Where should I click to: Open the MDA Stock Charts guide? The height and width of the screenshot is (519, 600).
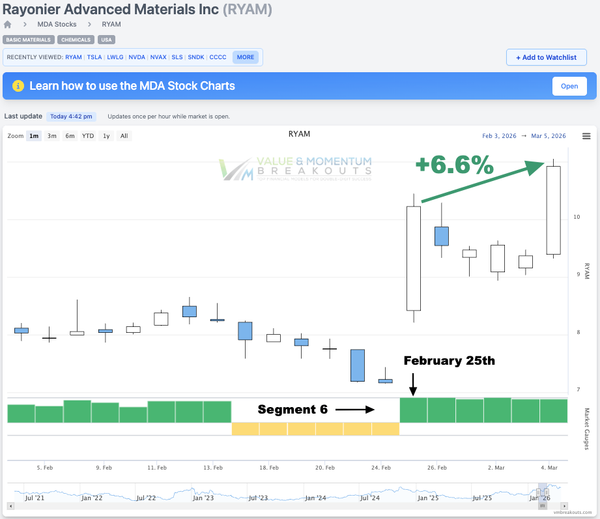[569, 86]
